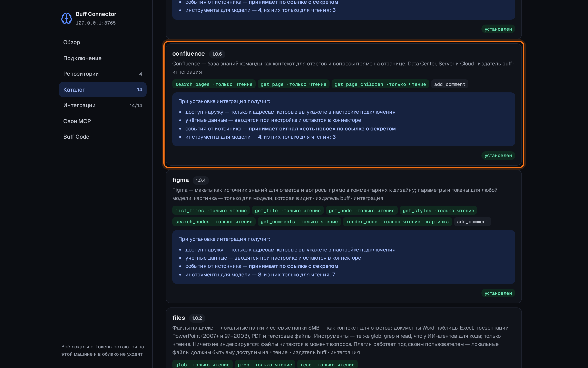Click the grep tool chip
Image resolution: width=588 pixels, height=368 pixels.
265,365
